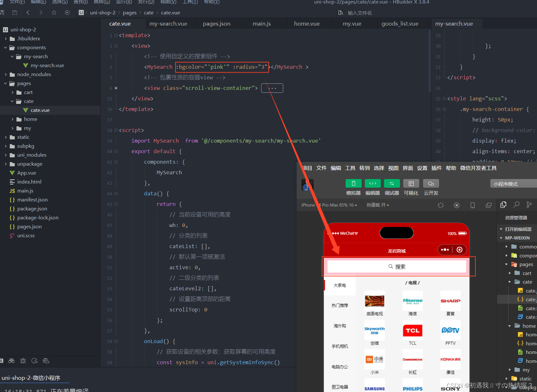Open uni.scss in project tree
The height and width of the screenshot is (392, 537).
(x=26, y=236)
